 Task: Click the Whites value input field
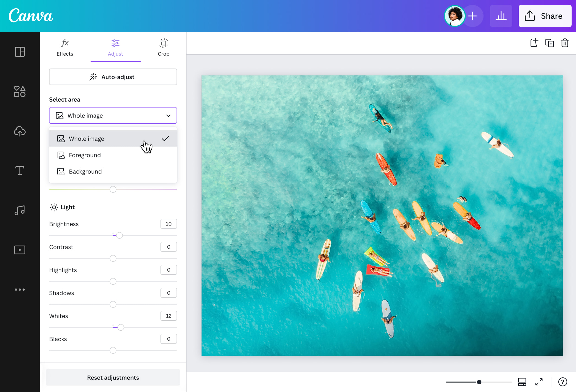point(169,315)
